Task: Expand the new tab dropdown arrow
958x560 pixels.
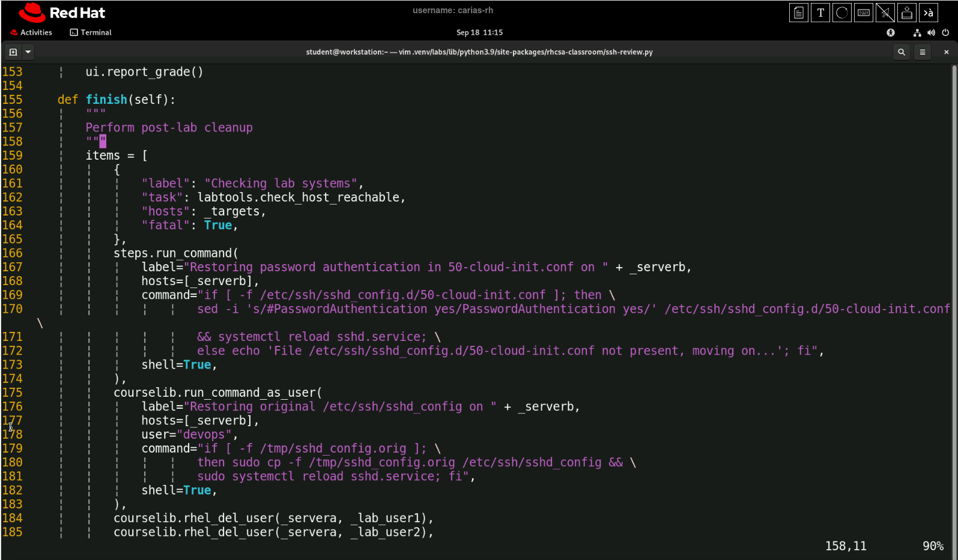Action: [28, 52]
